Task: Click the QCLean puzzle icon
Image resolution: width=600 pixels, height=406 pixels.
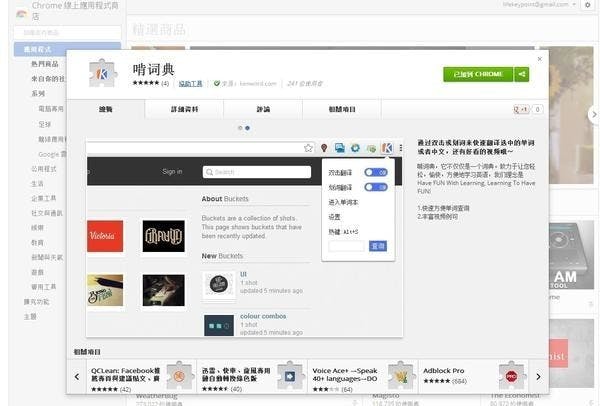Action: (x=179, y=375)
